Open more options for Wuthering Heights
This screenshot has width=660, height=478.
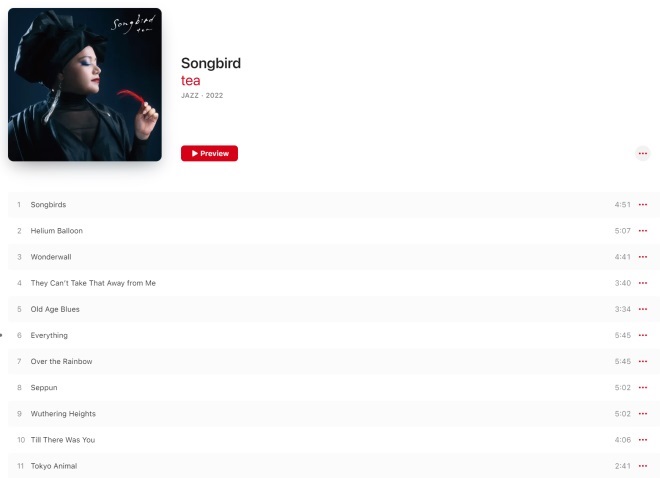coord(642,414)
